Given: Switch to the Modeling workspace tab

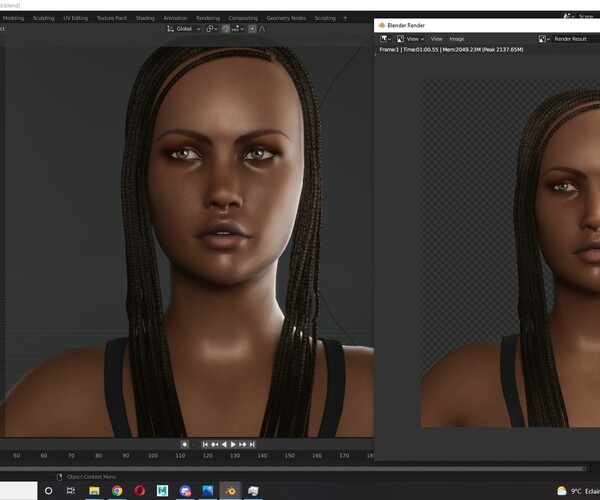Looking at the screenshot, I should (13, 18).
